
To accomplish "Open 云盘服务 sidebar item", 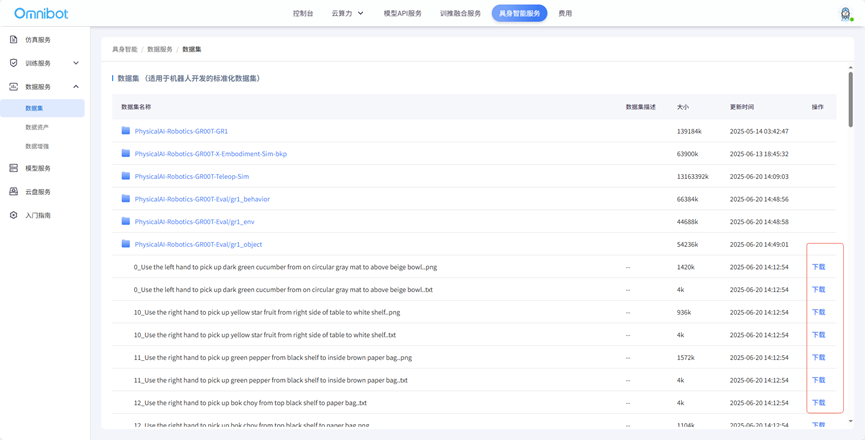I will [38, 192].
